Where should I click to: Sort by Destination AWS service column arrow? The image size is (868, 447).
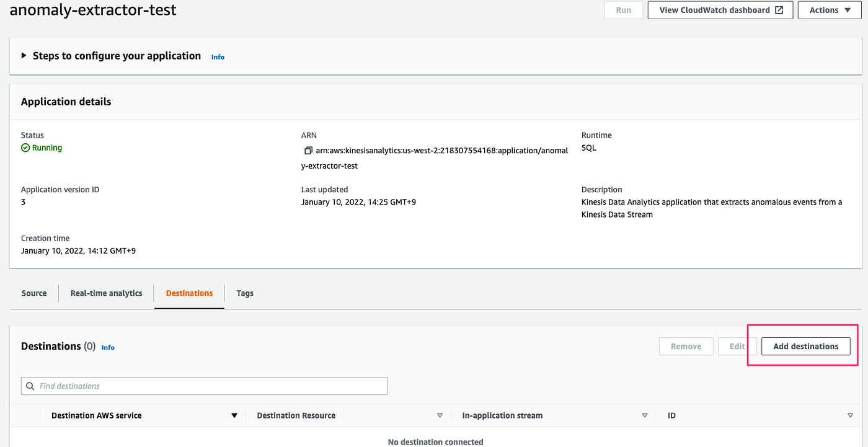pyautogui.click(x=234, y=415)
